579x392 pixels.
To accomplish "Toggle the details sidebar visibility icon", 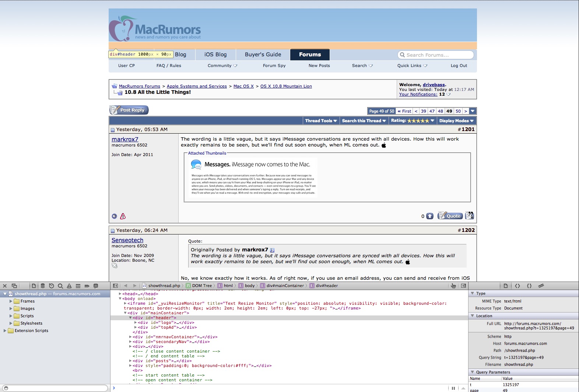I will point(463,286).
